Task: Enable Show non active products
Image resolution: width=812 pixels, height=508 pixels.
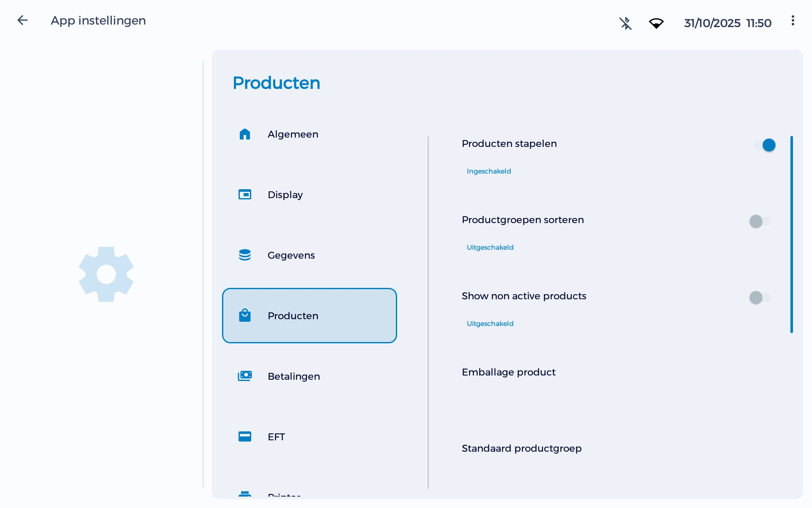Action: click(x=759, y=297)
